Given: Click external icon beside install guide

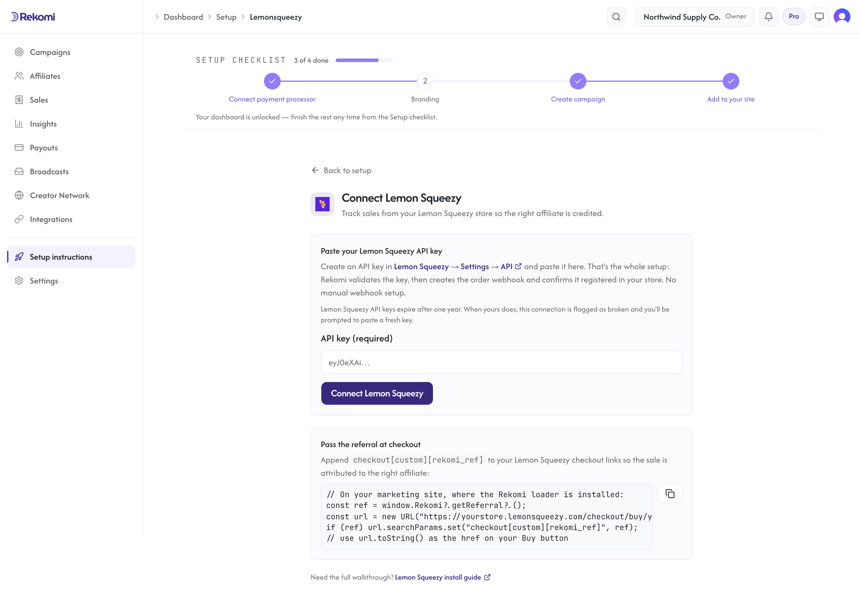Looking at the screenshot, I should pos(487,577).
